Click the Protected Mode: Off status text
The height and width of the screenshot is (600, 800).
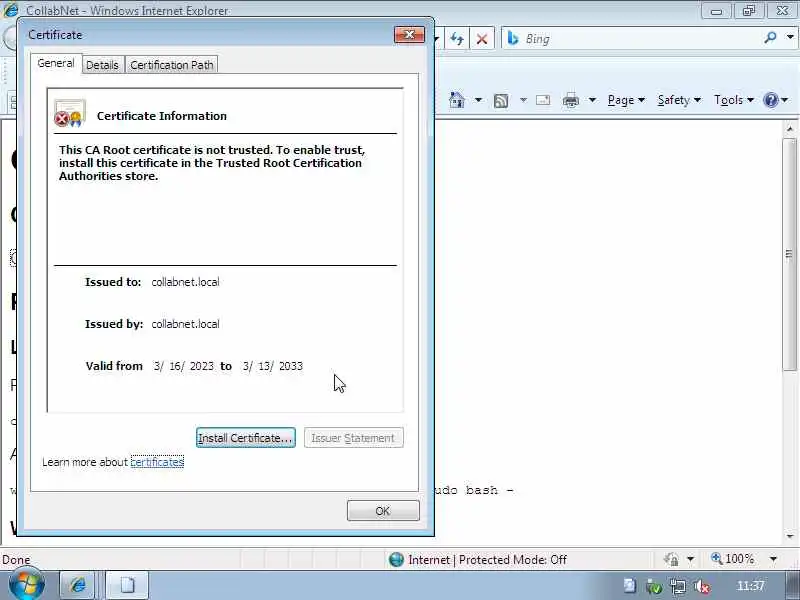click(513, 560)
